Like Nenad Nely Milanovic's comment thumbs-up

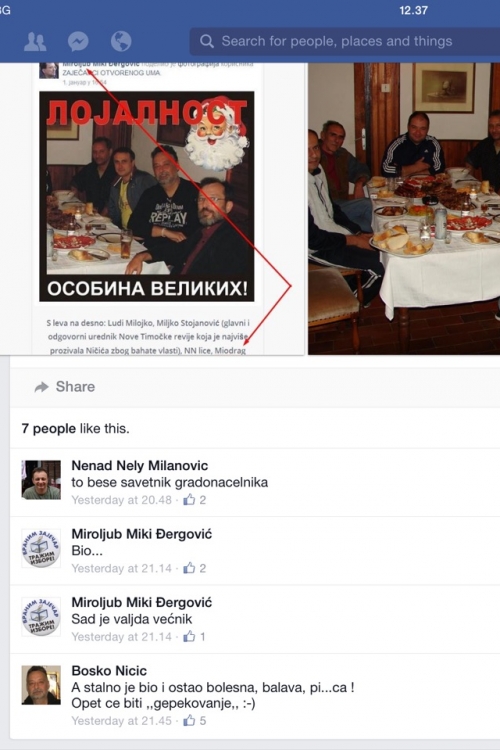pyautogui.click(x=189, y=500)
